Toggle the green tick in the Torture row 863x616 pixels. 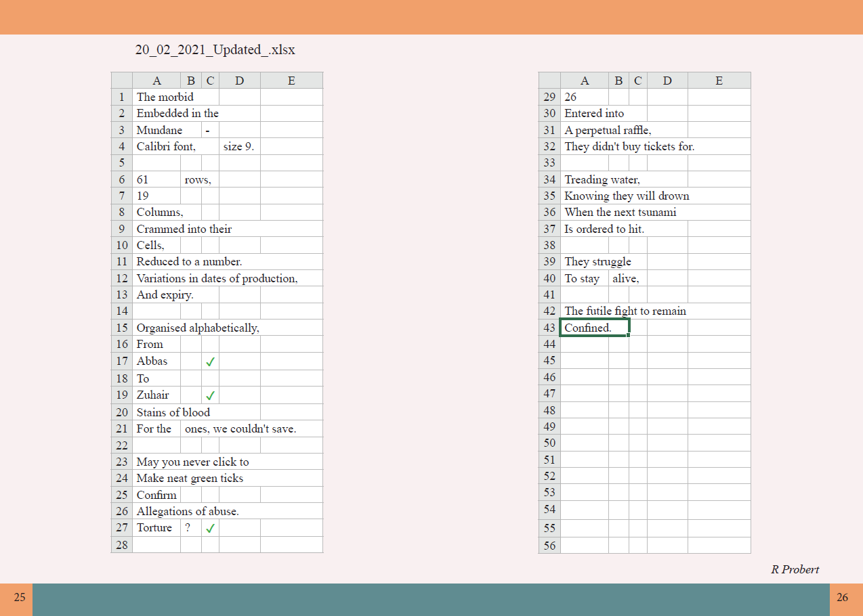tap(210, 527)
